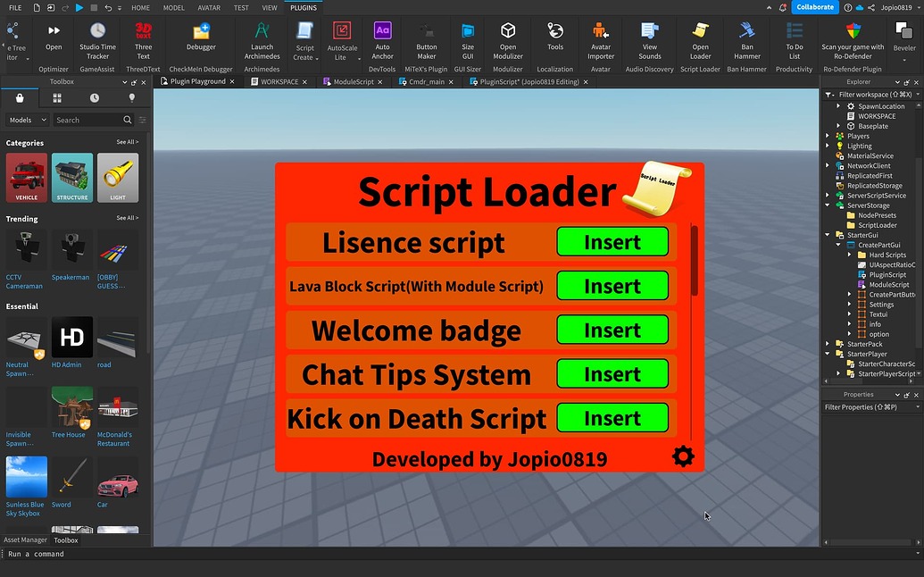Click the Collaborate button
This screenshot has width=924, height=577.
814,6
